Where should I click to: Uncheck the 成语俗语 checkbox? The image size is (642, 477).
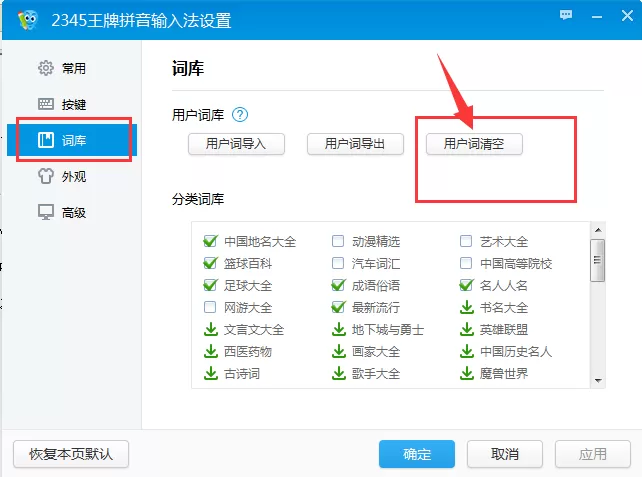point(338,285)
